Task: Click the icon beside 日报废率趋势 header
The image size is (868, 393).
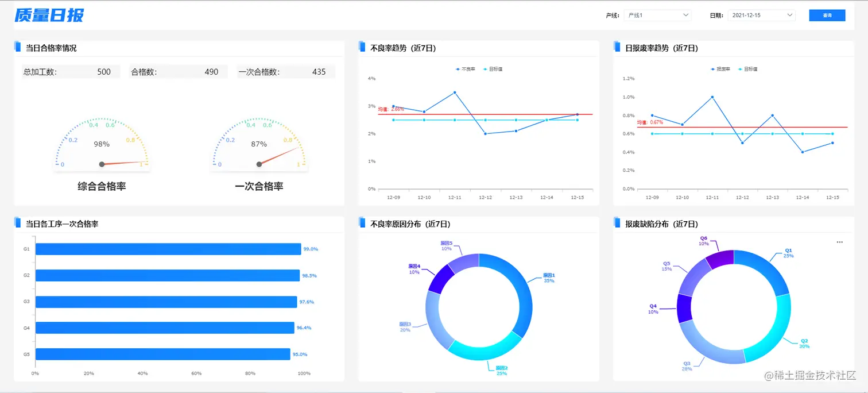Action: tap(618, 48)
